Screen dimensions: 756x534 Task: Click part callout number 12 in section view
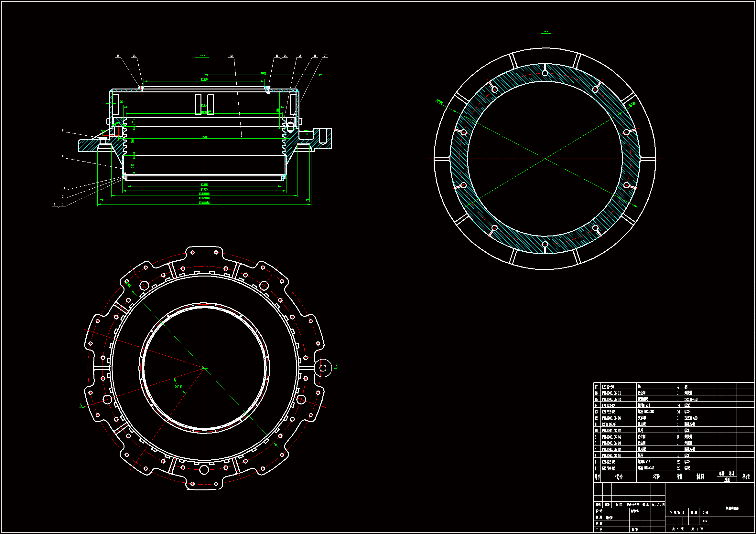pos(232,56)
